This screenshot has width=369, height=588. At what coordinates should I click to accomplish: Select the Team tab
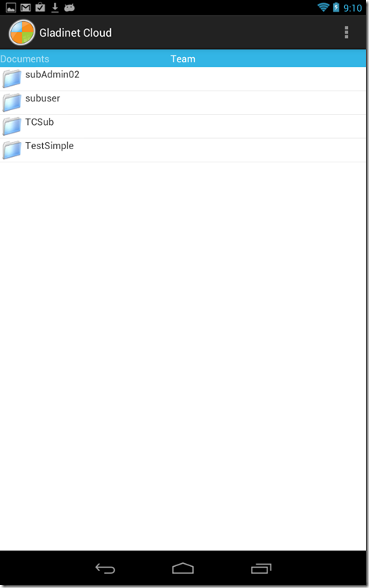click(x=183, y=59)
